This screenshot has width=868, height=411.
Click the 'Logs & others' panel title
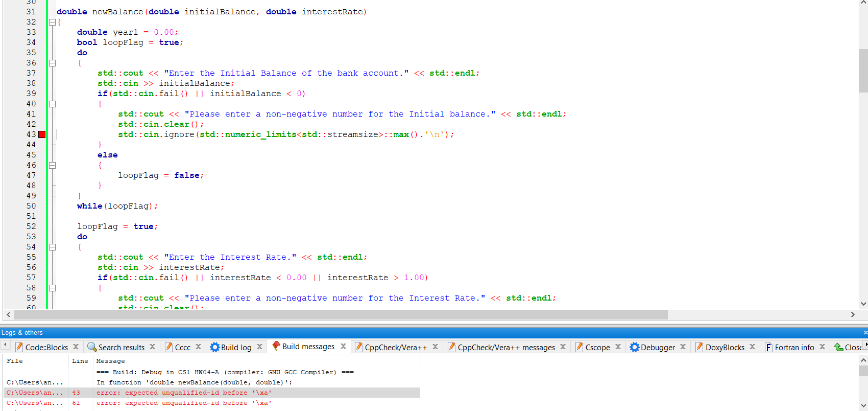tap(22, 333)
